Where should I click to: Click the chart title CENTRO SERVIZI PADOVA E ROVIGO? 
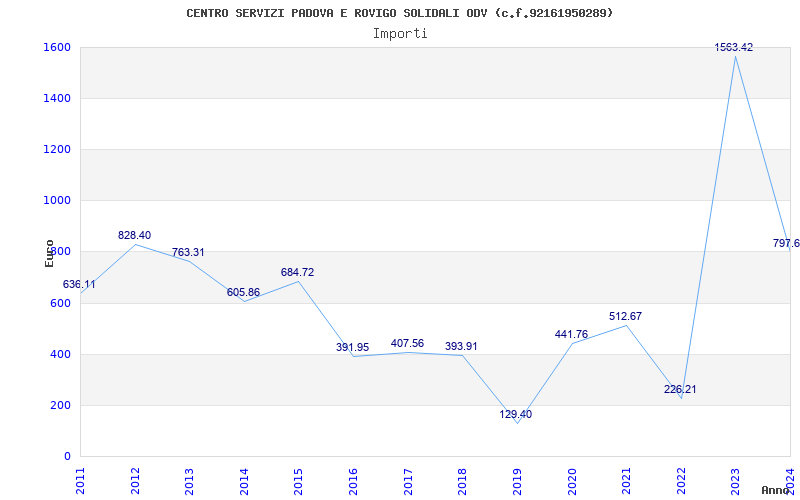(x=399, y=13)
